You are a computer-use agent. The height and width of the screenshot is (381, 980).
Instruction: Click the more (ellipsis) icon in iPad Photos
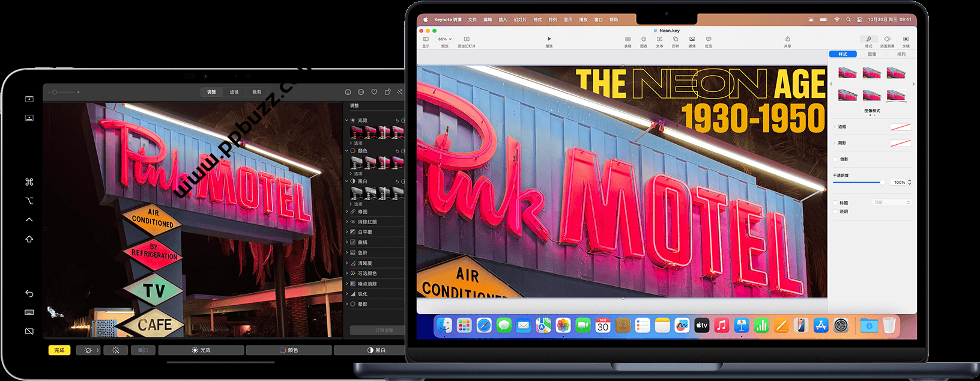361,92
